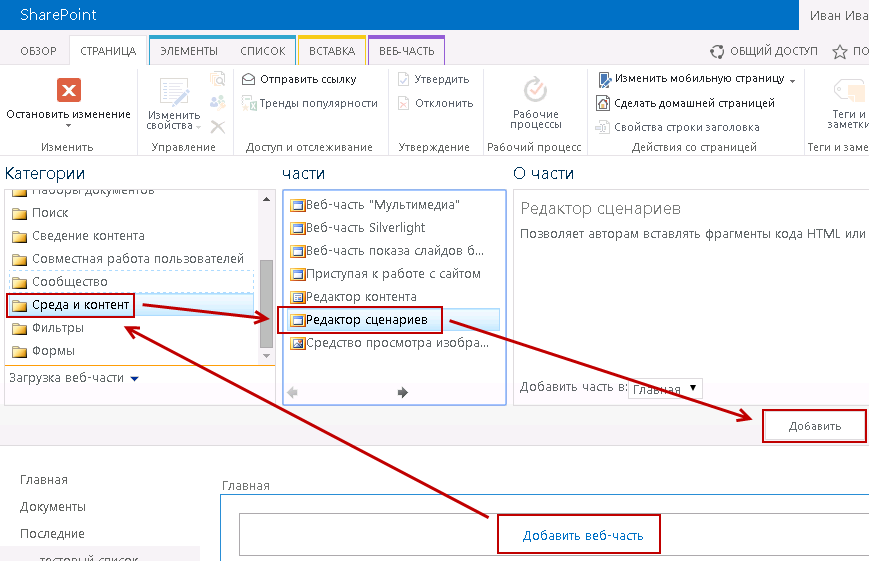Expand the Загрузка веб-части arrow
The height and width of the screenshot is (561, 869).
click(134, 378)
